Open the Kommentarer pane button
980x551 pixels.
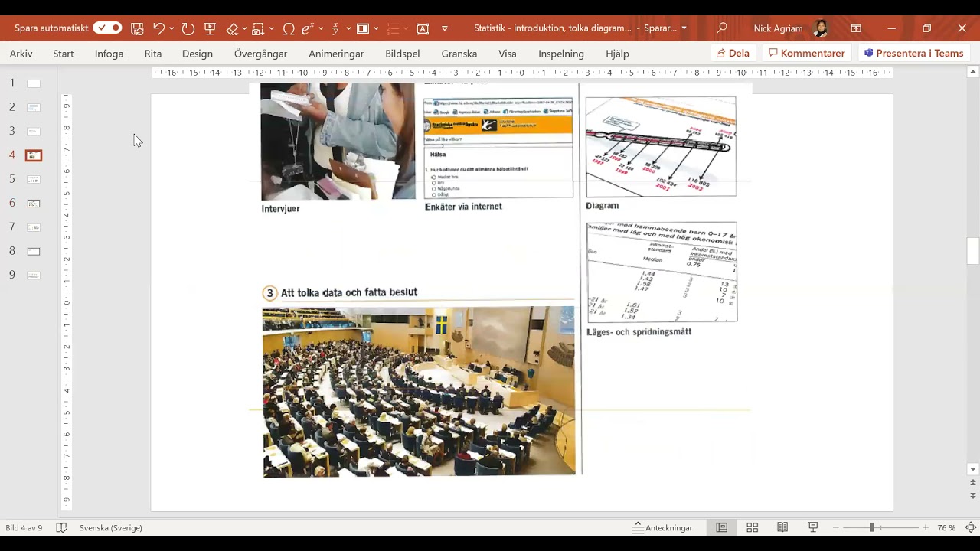(x=807, y=54)
